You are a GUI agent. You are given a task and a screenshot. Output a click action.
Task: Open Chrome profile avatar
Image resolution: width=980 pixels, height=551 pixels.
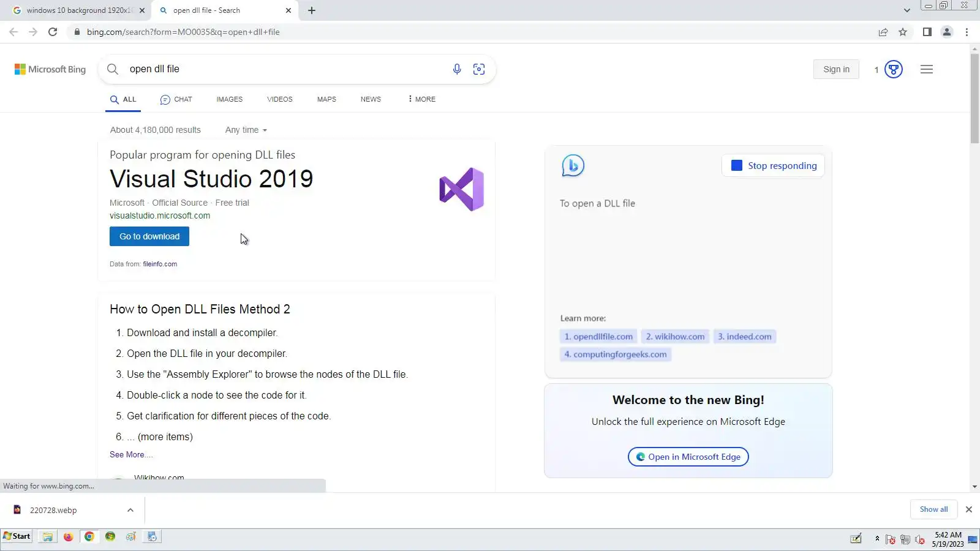click(947, 32)
